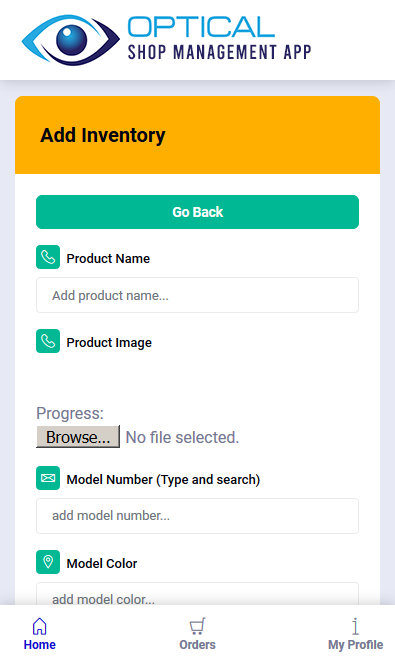Open file picker with Browse button
This screenshot has width=395, height=663.
coord(78,437)
